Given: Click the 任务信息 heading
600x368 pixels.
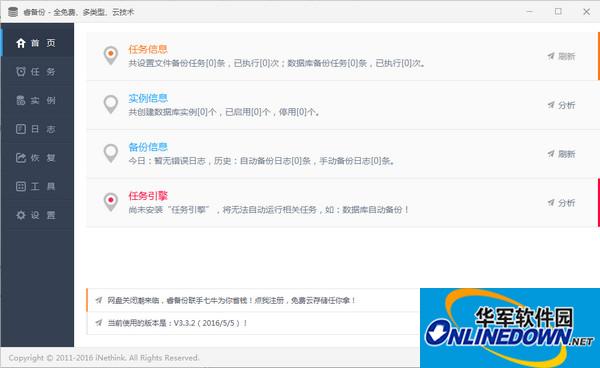Looking at the screenshot, I should pos(148,49).
